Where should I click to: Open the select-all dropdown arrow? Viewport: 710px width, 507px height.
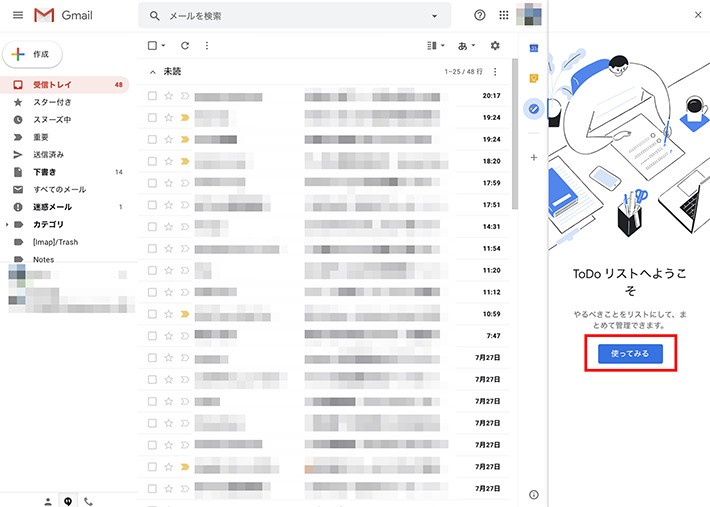pos(163,45)
